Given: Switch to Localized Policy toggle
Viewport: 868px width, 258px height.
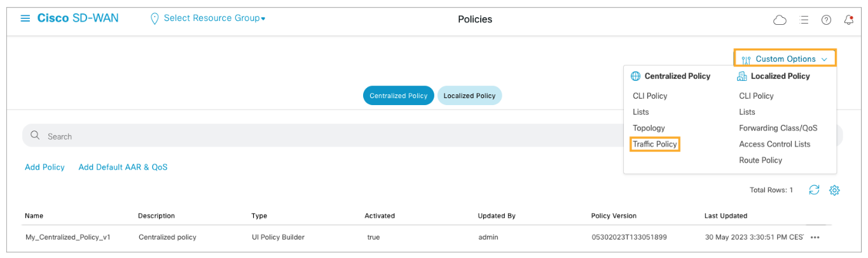Looking at the screenshot, I should pyautogui.click(x=469, y=96).
